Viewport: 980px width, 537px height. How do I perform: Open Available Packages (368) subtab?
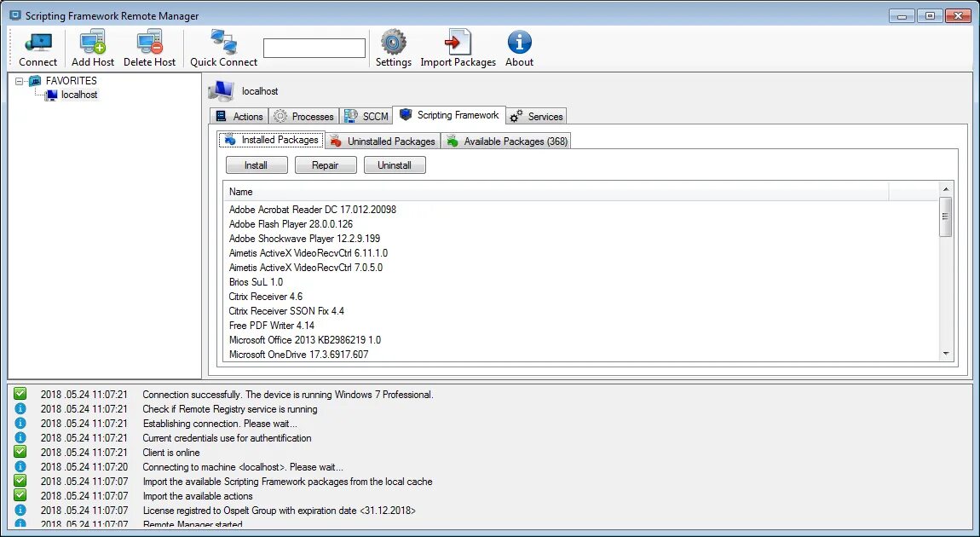(506, 141)
